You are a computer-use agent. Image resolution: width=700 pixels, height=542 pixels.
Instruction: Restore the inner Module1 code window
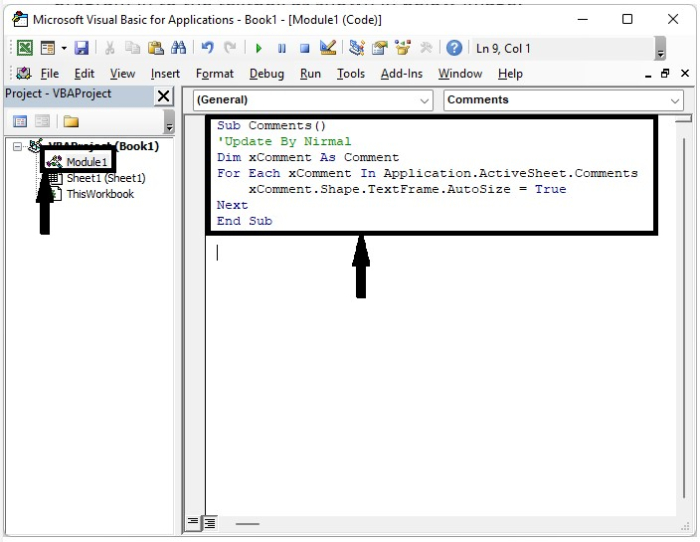[665, 73]
